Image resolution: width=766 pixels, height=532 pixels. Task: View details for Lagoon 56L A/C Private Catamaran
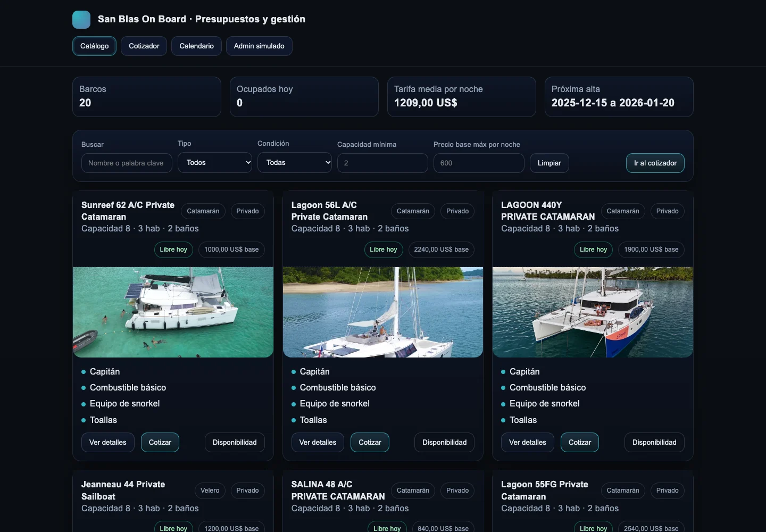coord(318,442)
